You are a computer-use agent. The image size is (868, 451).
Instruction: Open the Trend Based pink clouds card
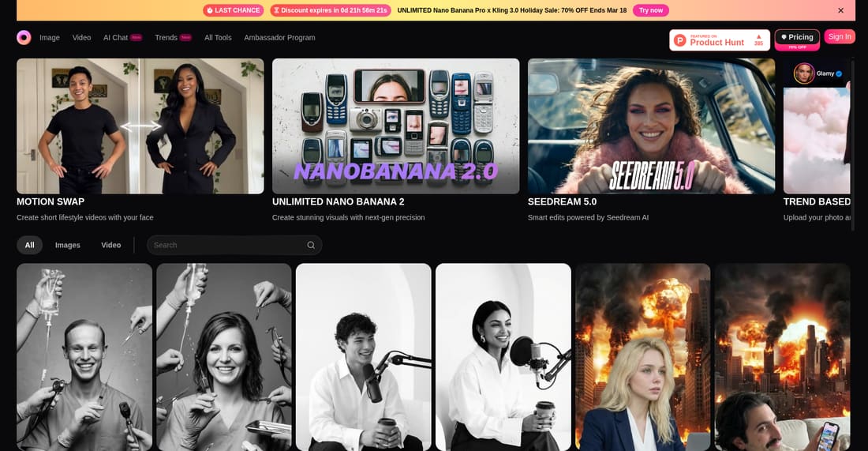817,126
